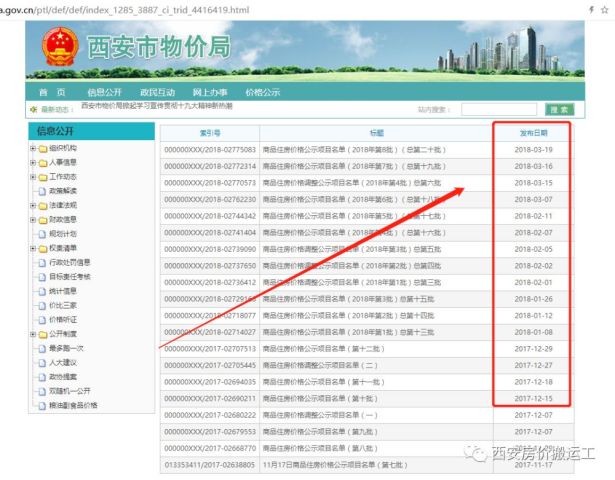Click the URL text in the address bar
Viewport: 615px width, 480px height.
pos(124,10)
